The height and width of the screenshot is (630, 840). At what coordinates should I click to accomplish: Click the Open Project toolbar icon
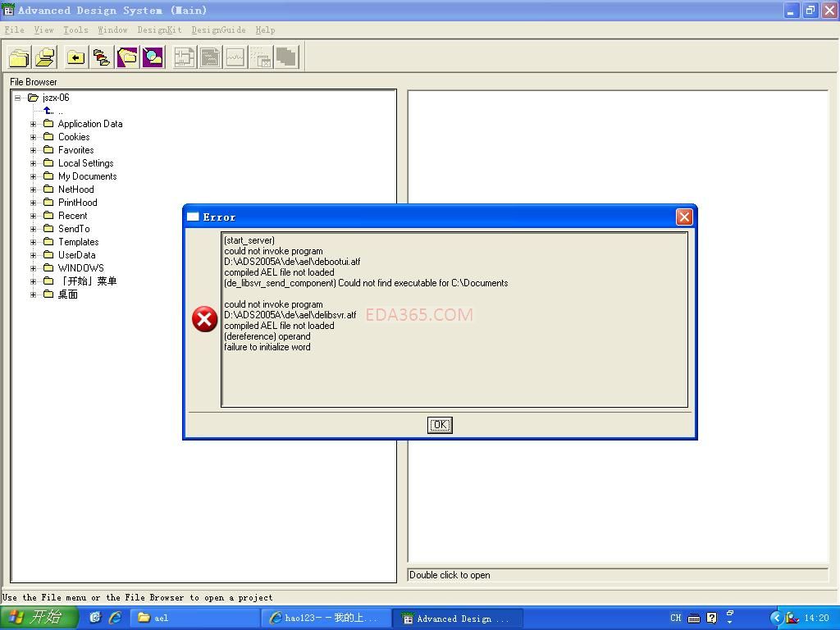[x=45, y=57]
